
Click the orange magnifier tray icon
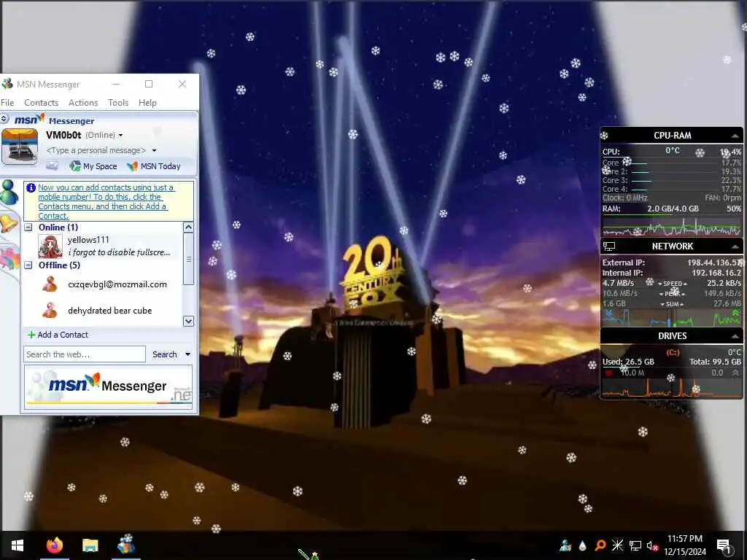pyautogui.click(x=600, y=545)
